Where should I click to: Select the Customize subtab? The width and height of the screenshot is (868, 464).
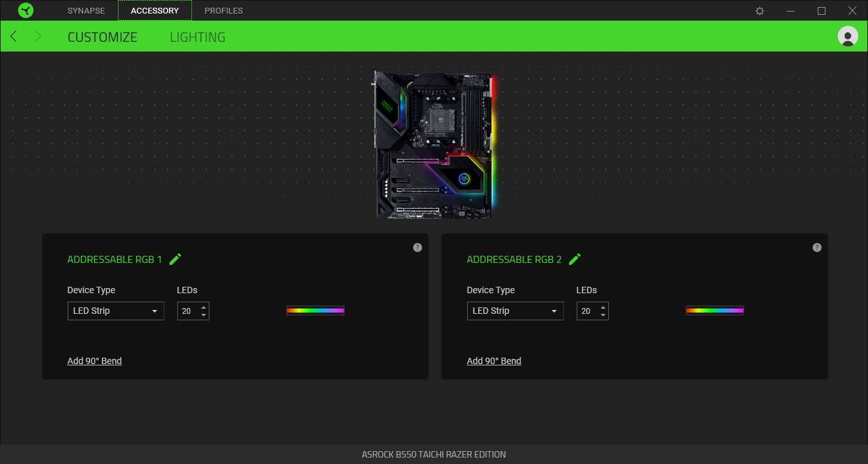pyautogui.click(x=102, y=37)
